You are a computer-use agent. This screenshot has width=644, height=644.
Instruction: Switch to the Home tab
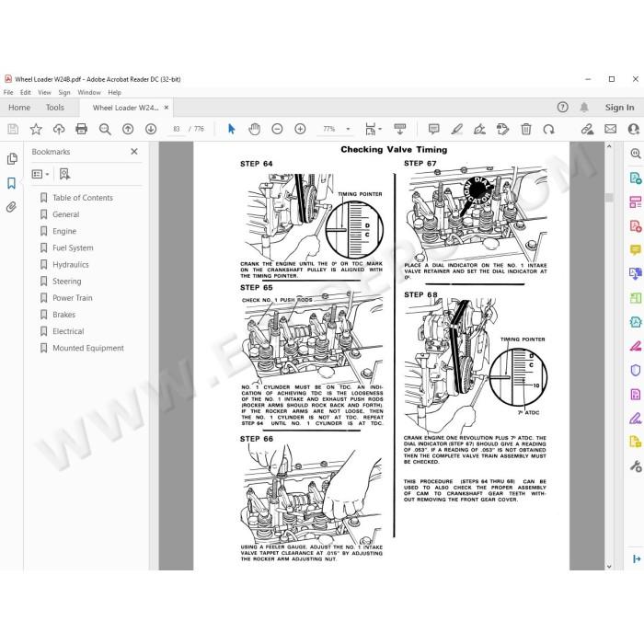[19, 108]
